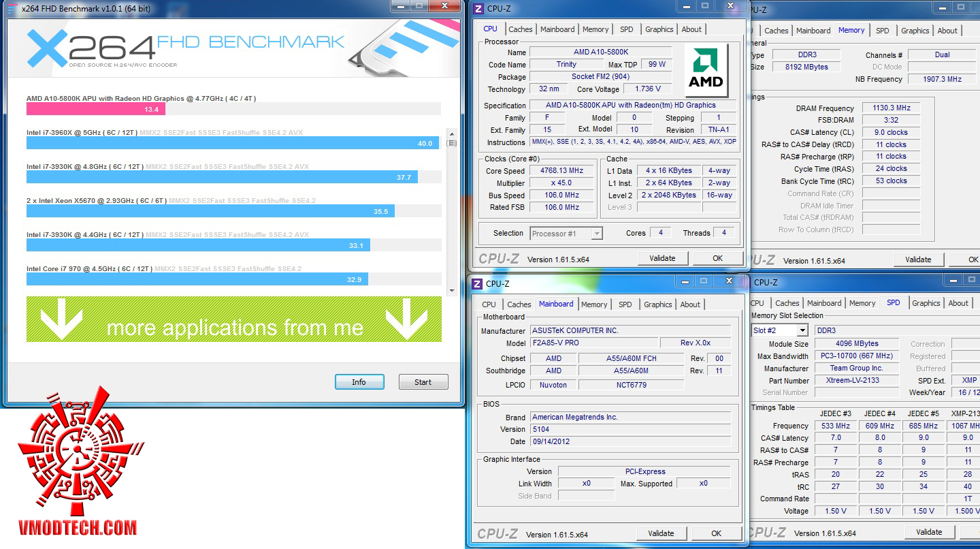The width and height of the screenshot is (980, 549).
Task: Click the Level 2 cache value '2 x 2048 KBytes'
Action: [669, 195]
